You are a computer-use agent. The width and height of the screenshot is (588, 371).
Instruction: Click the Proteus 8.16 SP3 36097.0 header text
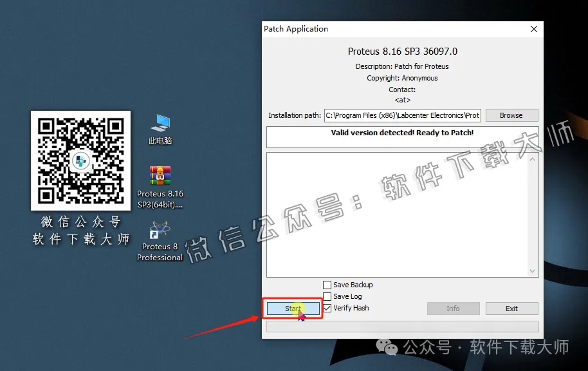[x=402, y=51]
